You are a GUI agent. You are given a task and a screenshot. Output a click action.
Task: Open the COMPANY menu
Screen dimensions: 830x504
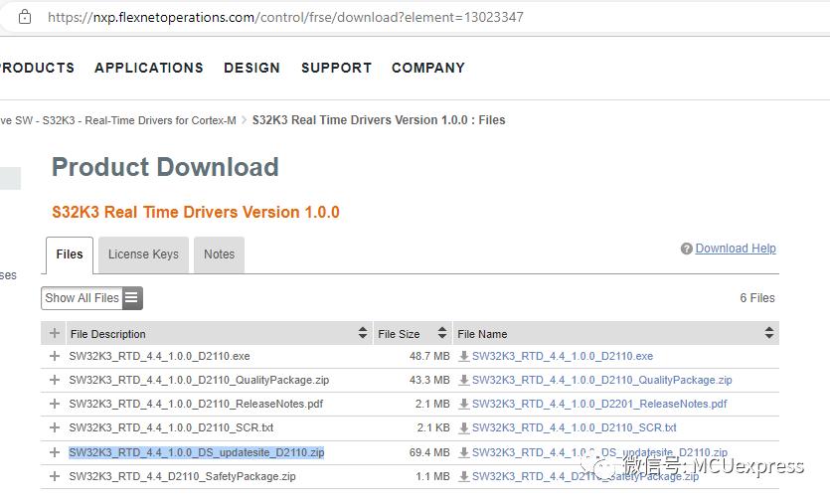427,68
